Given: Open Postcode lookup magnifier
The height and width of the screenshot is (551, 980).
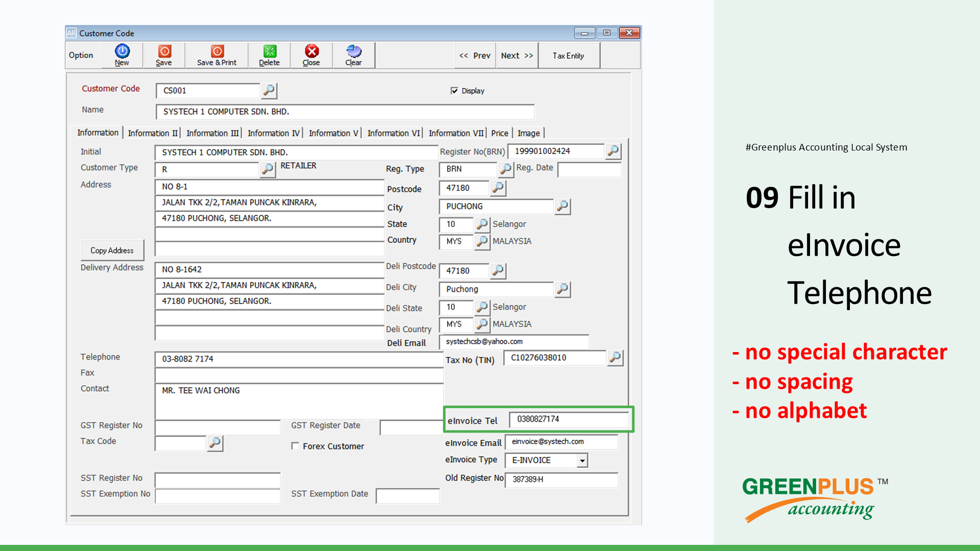Looking at the screenshot, I should point(498,188).
